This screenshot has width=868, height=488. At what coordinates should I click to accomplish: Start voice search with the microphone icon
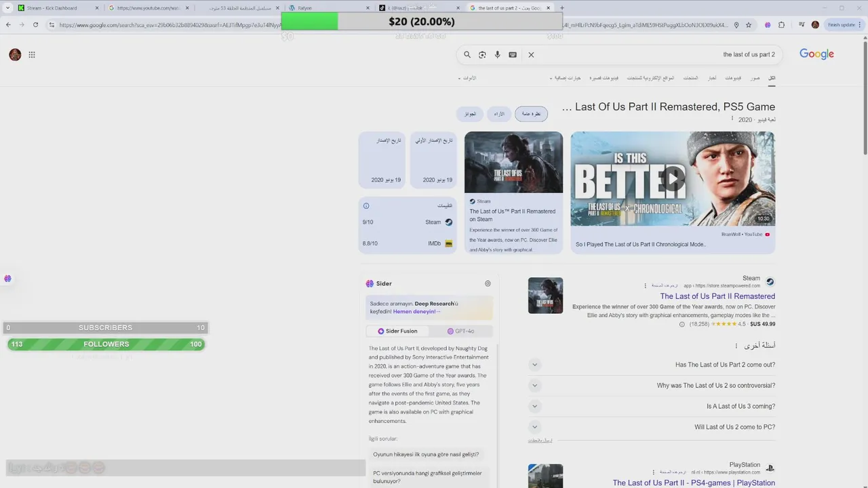pyautogui.click(x=497, y=55)
